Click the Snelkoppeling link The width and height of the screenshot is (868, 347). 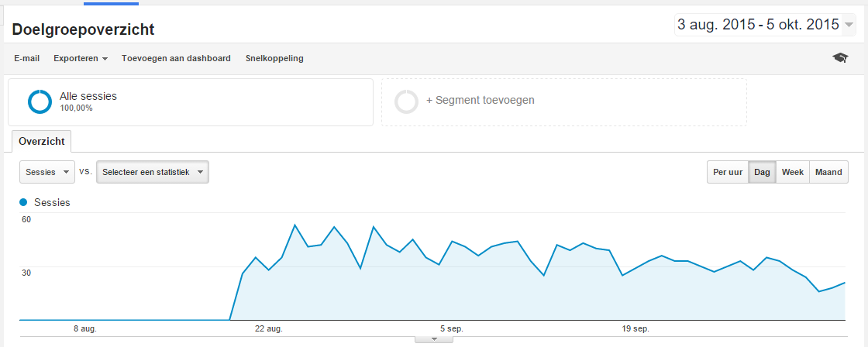coord(274,58)
